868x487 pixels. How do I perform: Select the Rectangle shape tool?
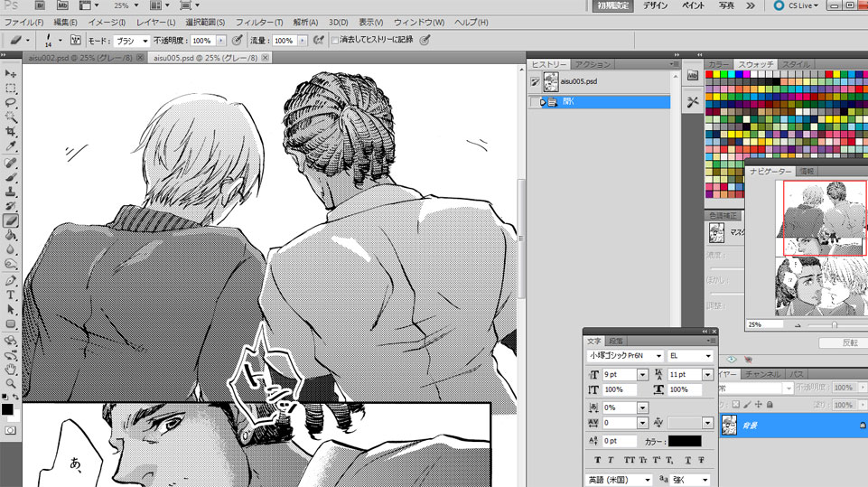click(11, 323)
